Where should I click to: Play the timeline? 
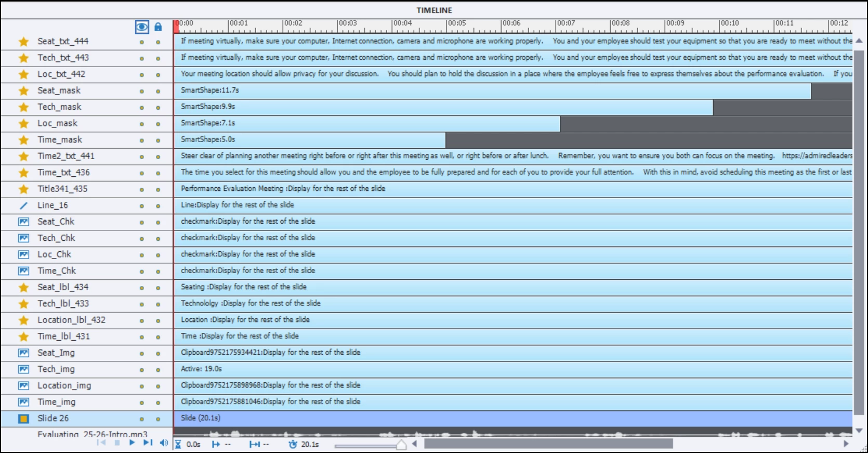coord(132,443)
